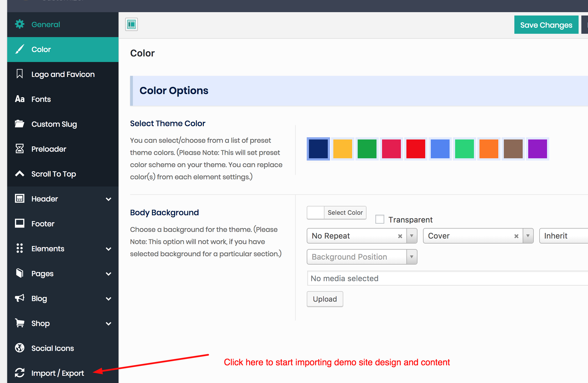Screen dimensions: 588x383
Task: Click the Social Icons globe icon
Action: coord(20,348)
